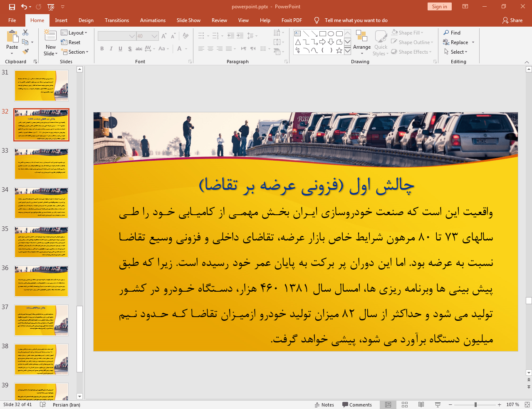The image size is (532, 409).
Task: Fit slide to current window icon
Action: click(x=527, y=404)
